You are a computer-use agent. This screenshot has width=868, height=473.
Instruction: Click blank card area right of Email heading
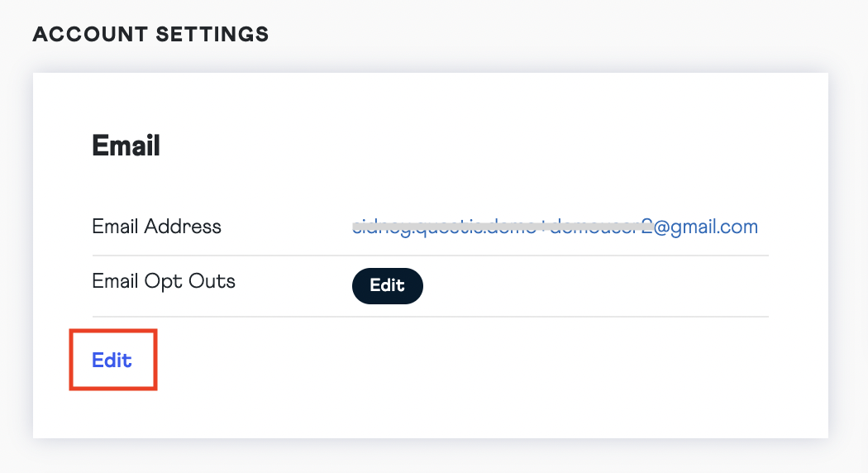496,146
